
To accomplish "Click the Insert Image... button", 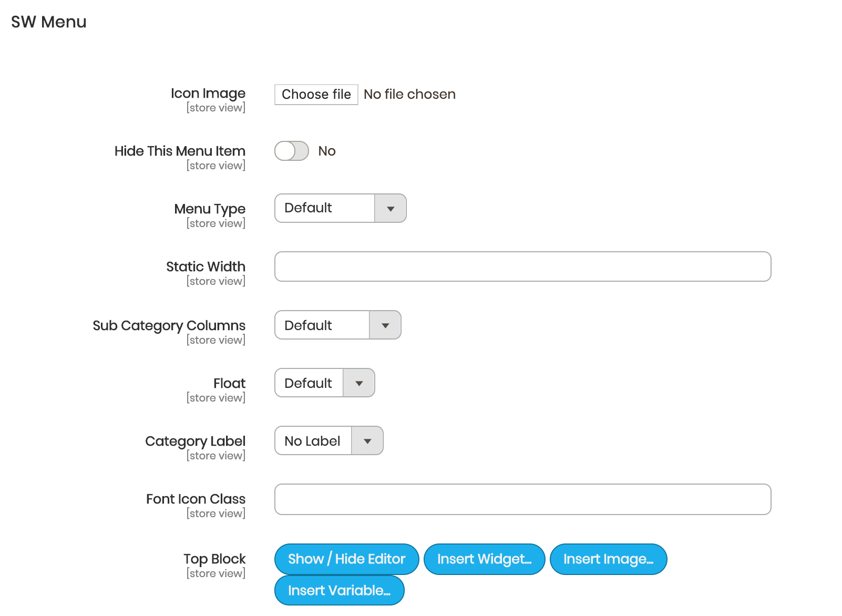I will point(609,559).
